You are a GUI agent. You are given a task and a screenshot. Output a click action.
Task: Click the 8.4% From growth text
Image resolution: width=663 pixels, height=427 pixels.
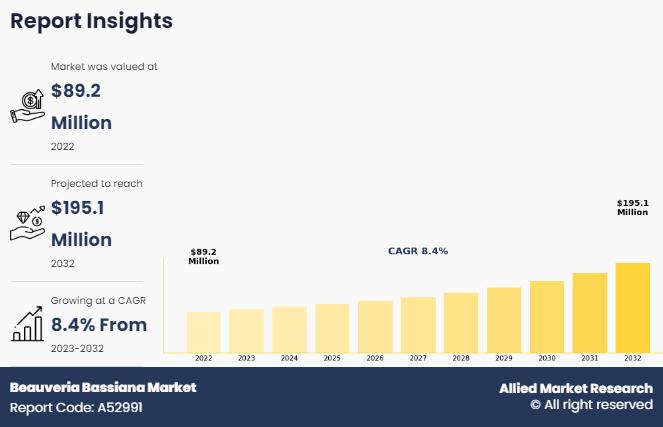tap(99, 324)
